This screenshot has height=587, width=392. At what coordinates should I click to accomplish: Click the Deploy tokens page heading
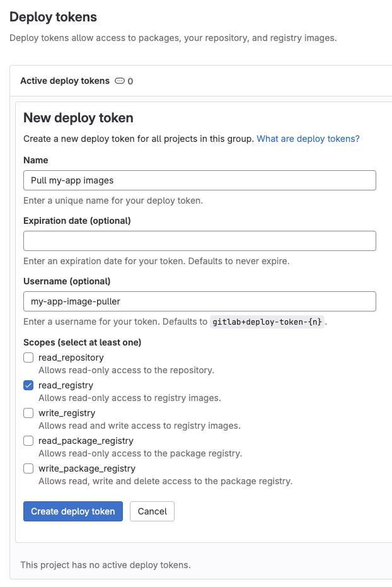53,17
